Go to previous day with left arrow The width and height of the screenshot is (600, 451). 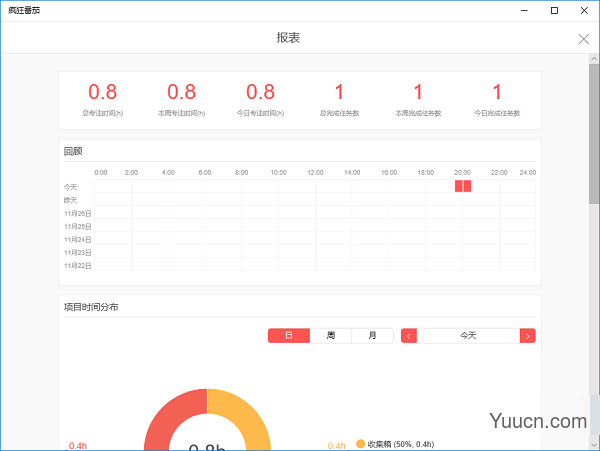click(409, 336)
